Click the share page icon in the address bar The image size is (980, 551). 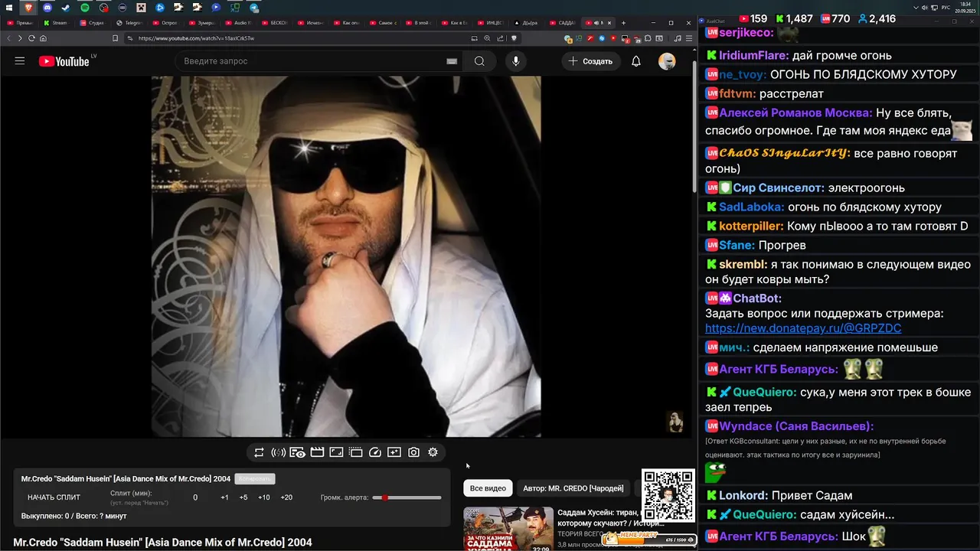[500, 38]
